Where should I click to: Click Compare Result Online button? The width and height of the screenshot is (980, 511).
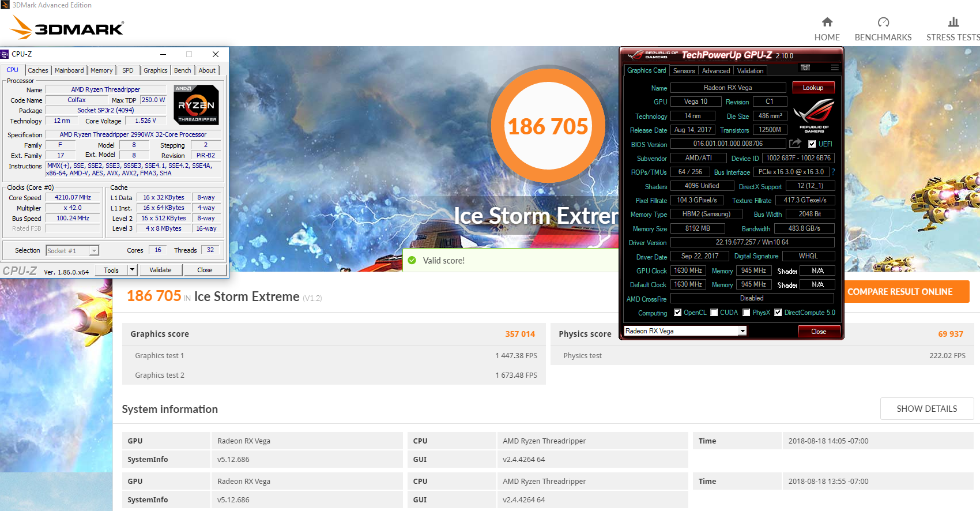pyautogui.click(x=900, y=292)
